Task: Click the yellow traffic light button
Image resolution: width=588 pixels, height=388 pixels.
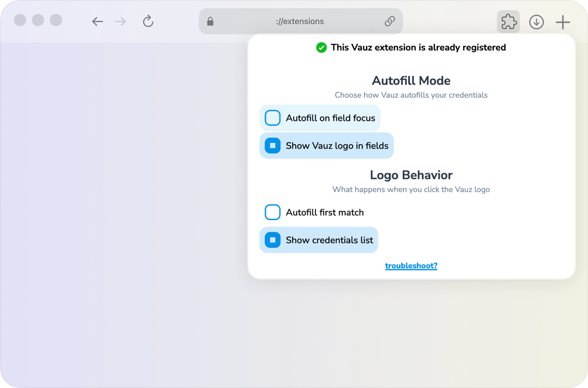Action: coord(38,20)
